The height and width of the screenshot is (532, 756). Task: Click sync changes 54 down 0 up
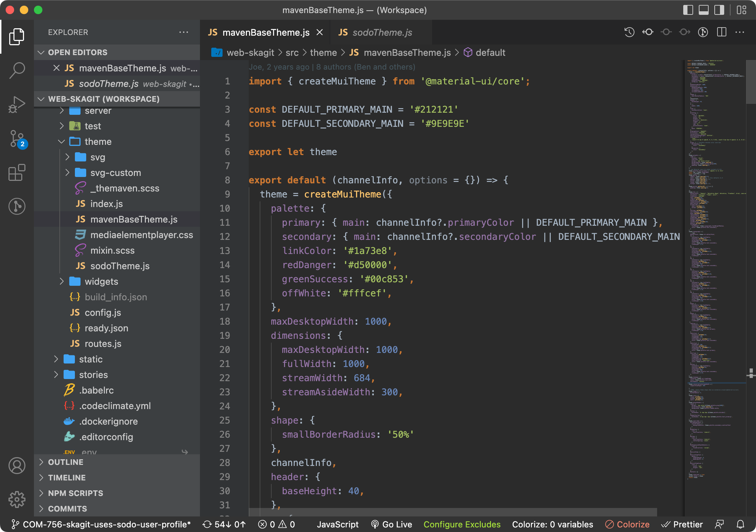224,524
